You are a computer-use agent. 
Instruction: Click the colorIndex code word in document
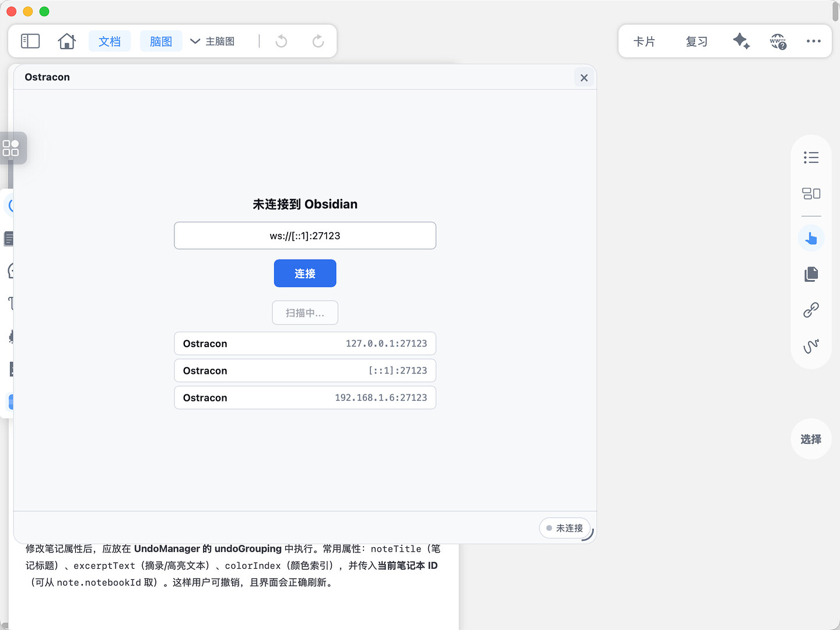(x=253, y=565)
